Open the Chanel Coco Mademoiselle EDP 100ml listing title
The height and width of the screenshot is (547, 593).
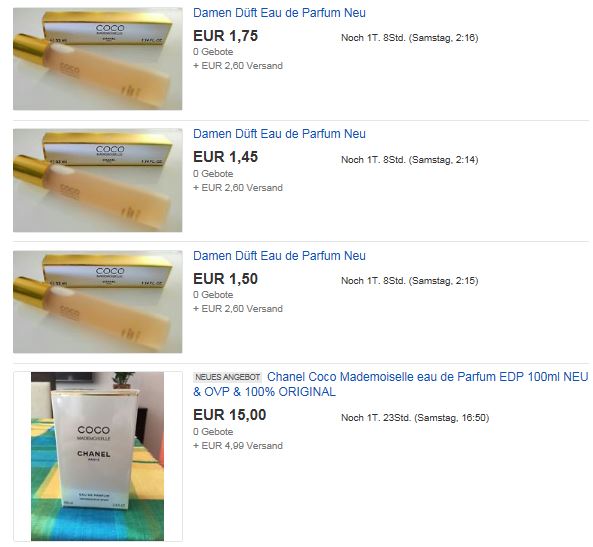[x=391, y=384]
